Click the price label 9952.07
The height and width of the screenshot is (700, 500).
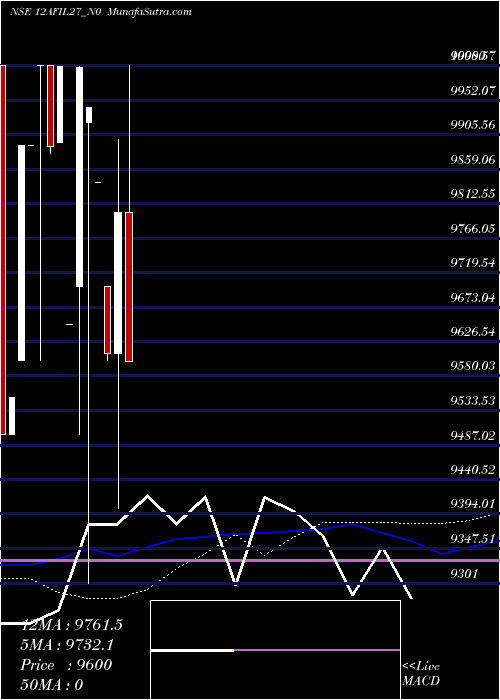(x=473, y=91)
